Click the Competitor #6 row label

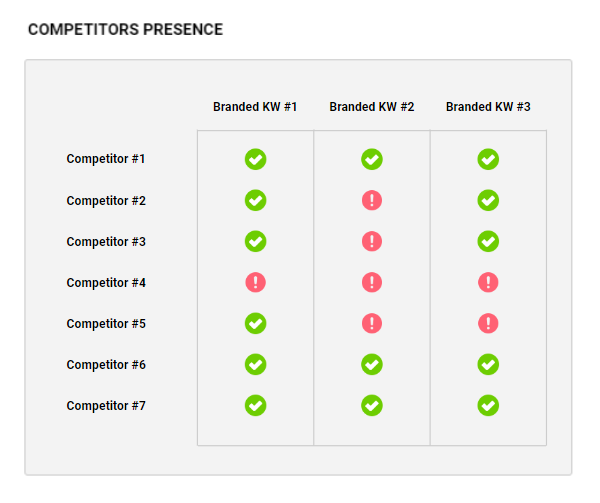pos(106,365)
